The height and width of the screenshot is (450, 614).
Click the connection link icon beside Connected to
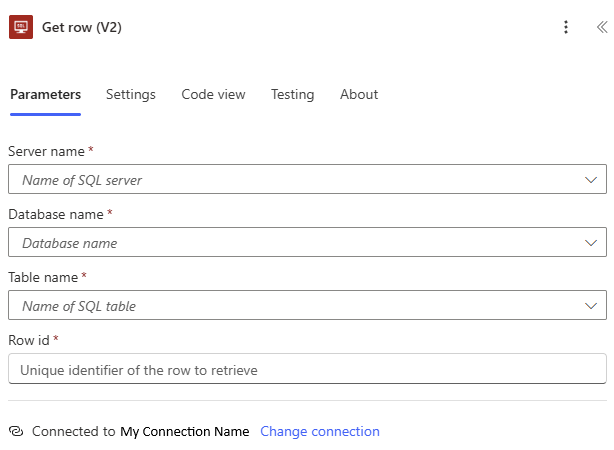16,431
